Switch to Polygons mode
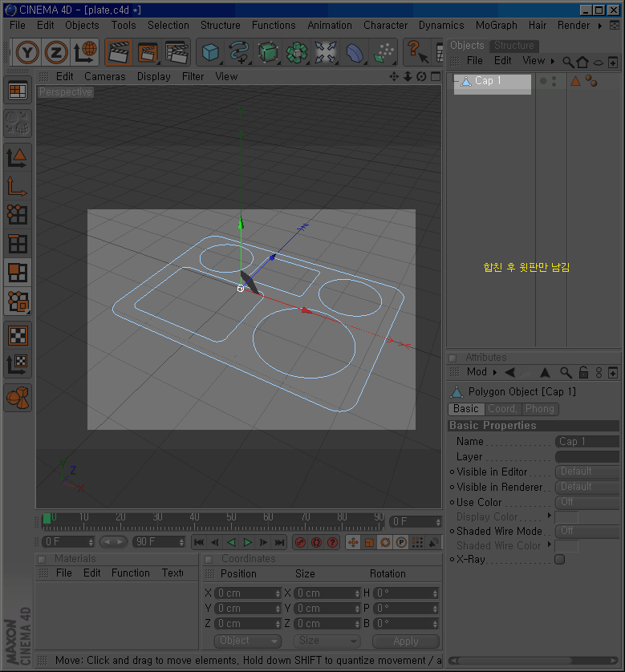The width and height of the screenshot is (625, 672). pos(18,273)
